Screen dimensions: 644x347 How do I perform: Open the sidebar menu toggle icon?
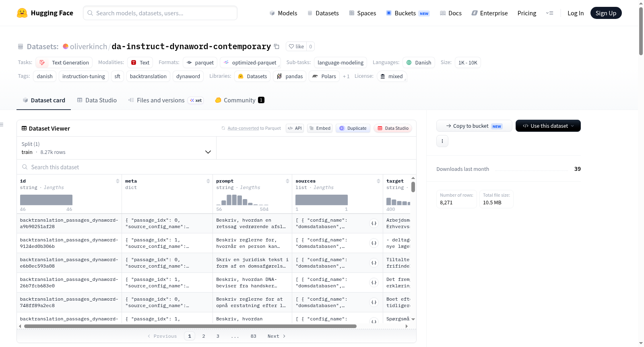point(2,125)
